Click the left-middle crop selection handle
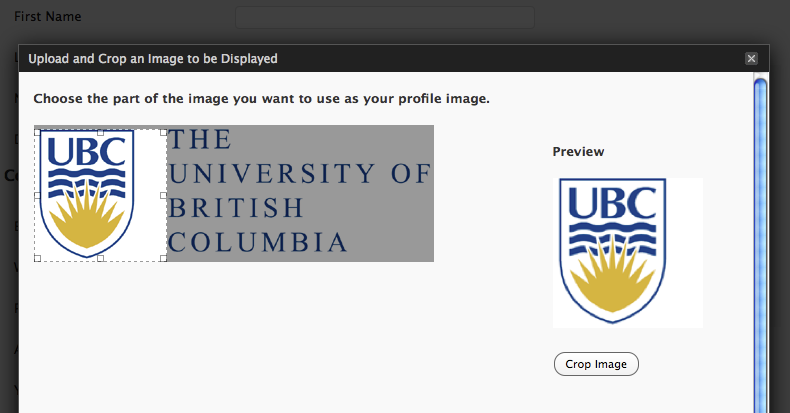Image resolution: width=790 pixels, height=413 pixels. click(37, 195)
